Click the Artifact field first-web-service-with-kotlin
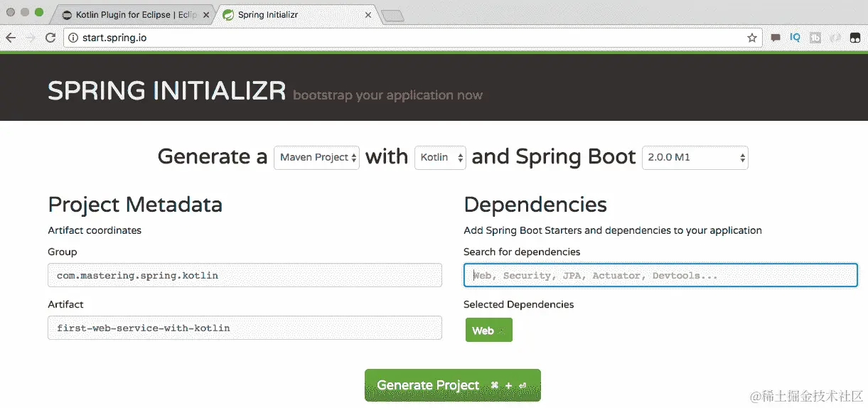 click(x=245, y=328)
